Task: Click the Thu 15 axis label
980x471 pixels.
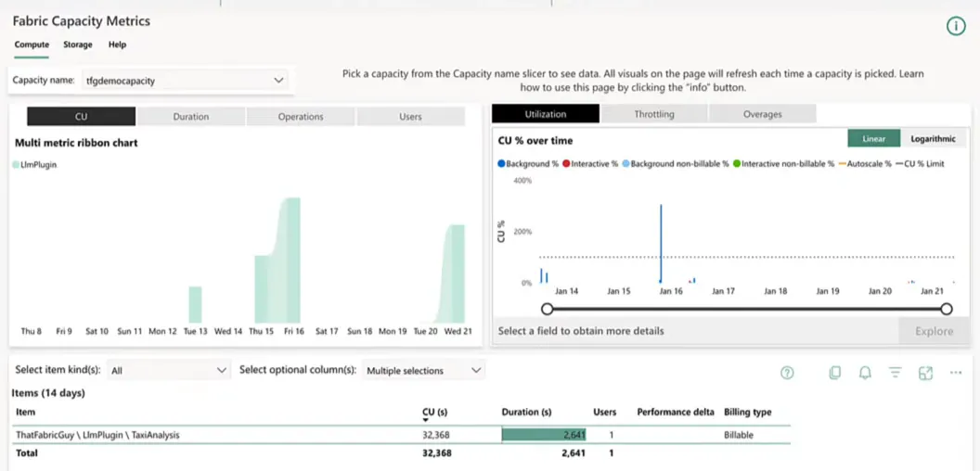Action: [x=262, y=332]
